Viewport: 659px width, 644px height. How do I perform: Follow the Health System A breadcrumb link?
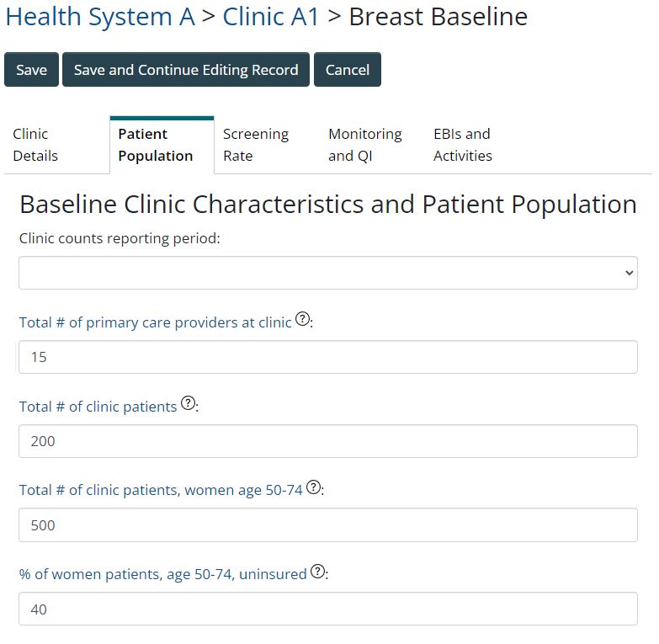pos(100,17)
